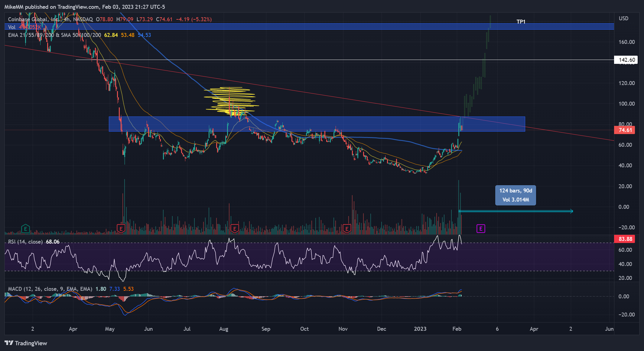644x351 pixels.
Task: Click the 160.00 price axis label
Action: click(x=626, y=42)
